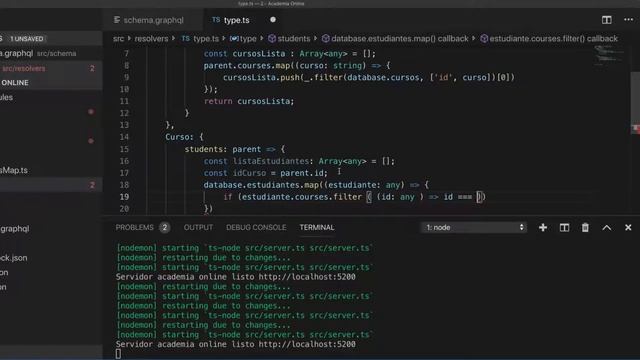The height and width of the screenshot is (360, 640).
Task: Select the TERMINAL panel tab
Action: [317, 227]
